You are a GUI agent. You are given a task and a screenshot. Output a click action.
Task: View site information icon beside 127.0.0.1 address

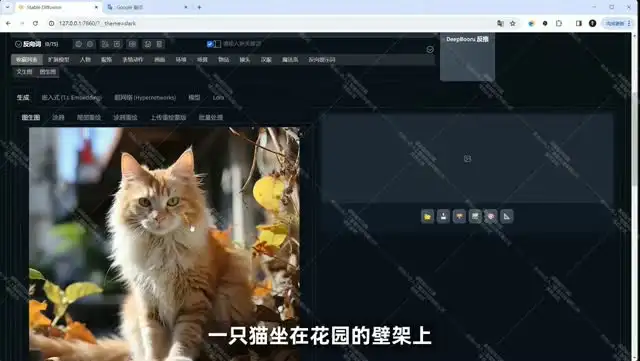coord(51,24)
